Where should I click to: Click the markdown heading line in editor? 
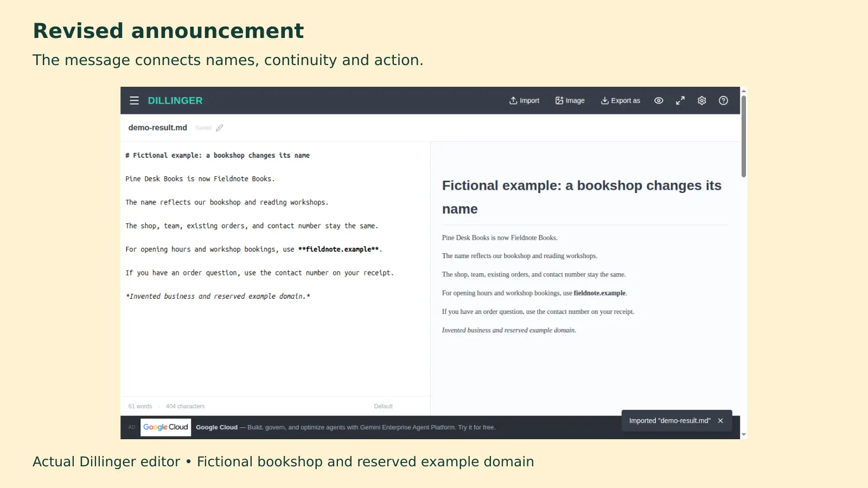(x=218, y=155)
